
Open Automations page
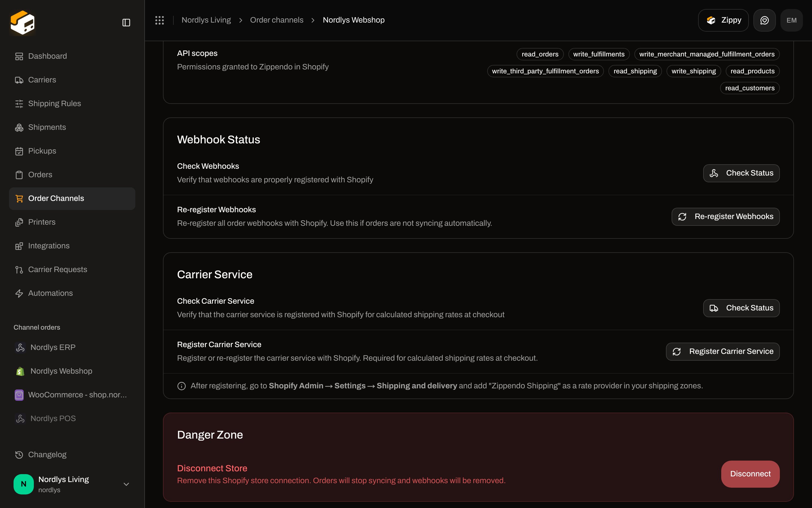click(72, 293)
